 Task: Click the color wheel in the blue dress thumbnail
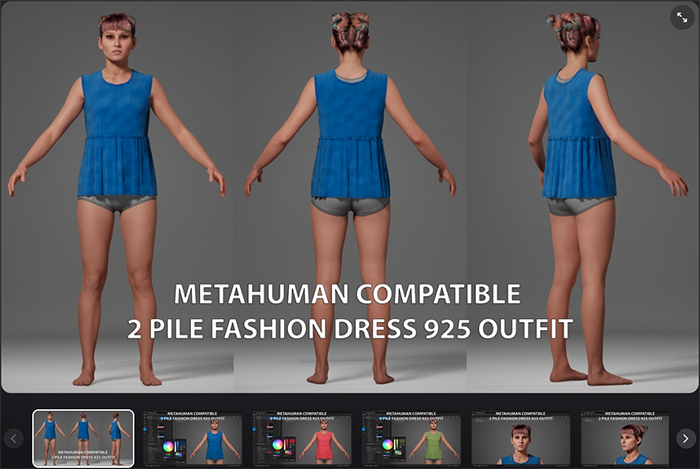[168, 447]
